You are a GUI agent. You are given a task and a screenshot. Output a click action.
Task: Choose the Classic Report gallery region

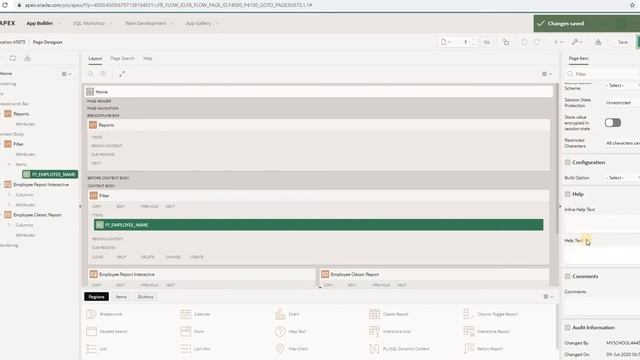point(389,314)
